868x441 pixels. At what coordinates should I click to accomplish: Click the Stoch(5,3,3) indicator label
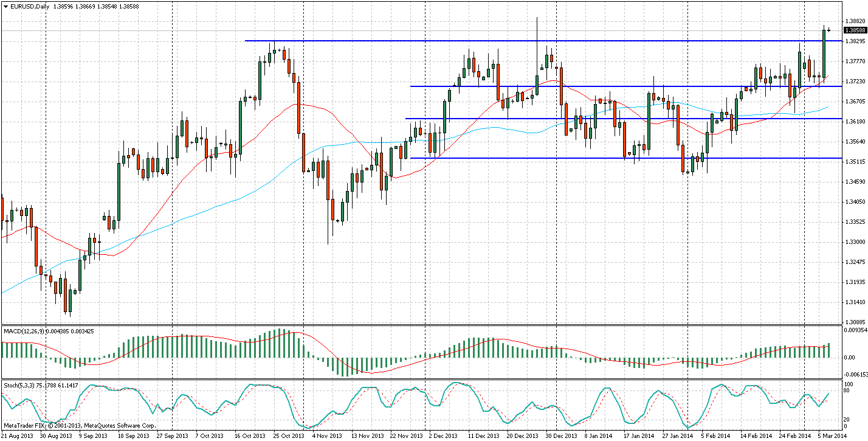(x=19, y=385)
